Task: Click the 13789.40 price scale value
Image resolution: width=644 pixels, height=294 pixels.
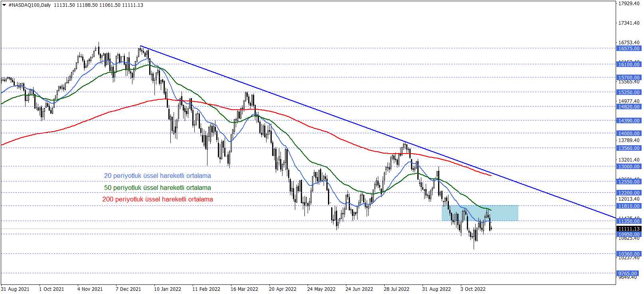Action: point(629,140)
